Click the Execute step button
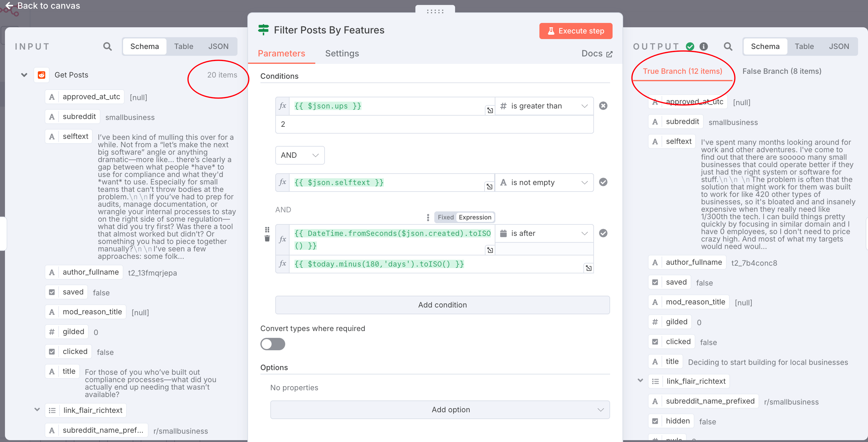 point(576,31)
